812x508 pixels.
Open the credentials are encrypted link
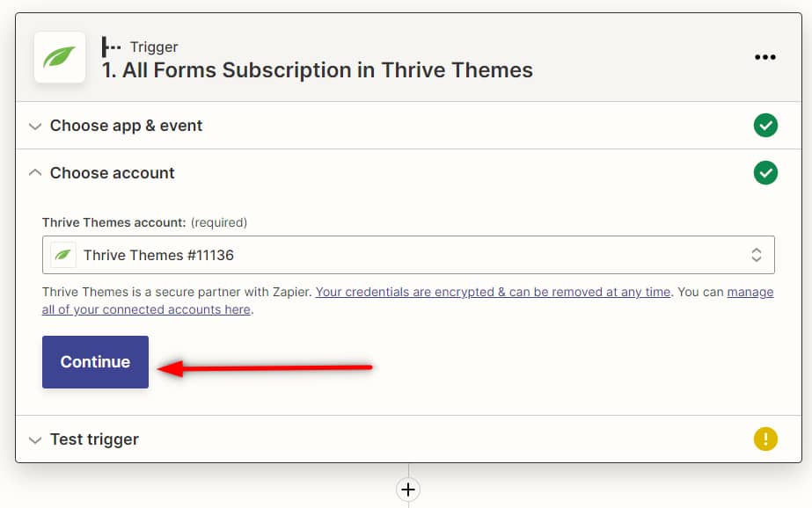click(493, 292)
